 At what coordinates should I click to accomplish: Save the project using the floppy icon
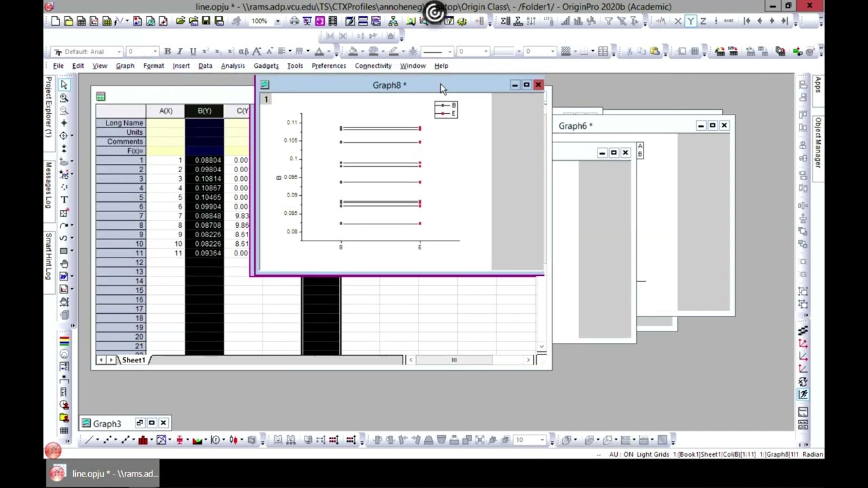tap(206, 21)
